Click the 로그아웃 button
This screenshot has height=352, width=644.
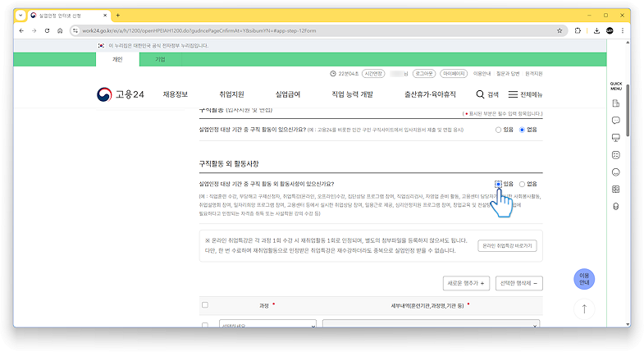coord(424,74)
